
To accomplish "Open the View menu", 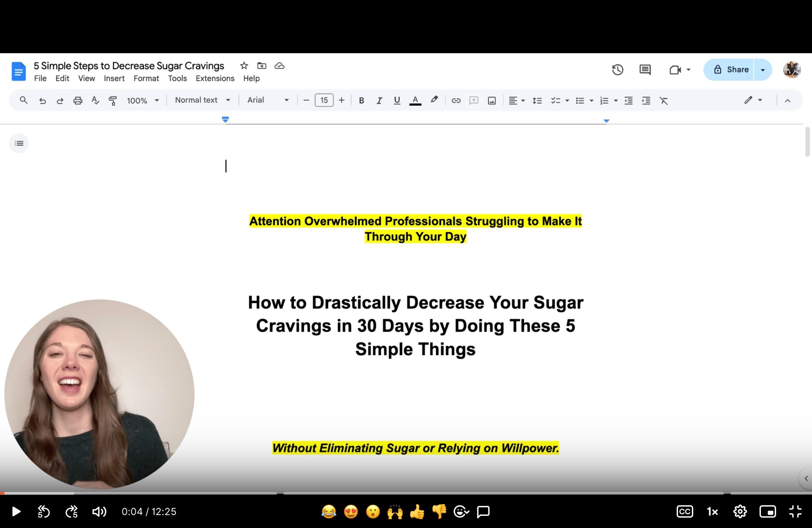I will (87, 79).
